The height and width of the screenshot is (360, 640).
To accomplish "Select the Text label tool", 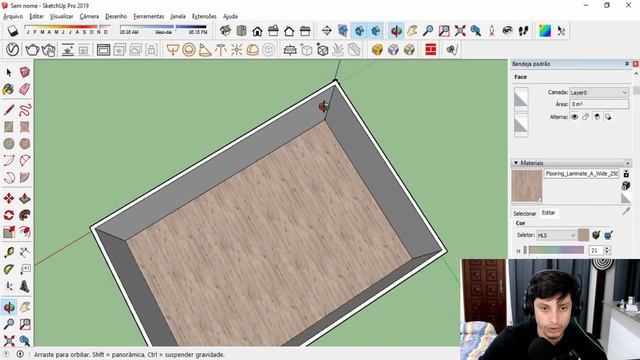I will [x=25, y=270].
